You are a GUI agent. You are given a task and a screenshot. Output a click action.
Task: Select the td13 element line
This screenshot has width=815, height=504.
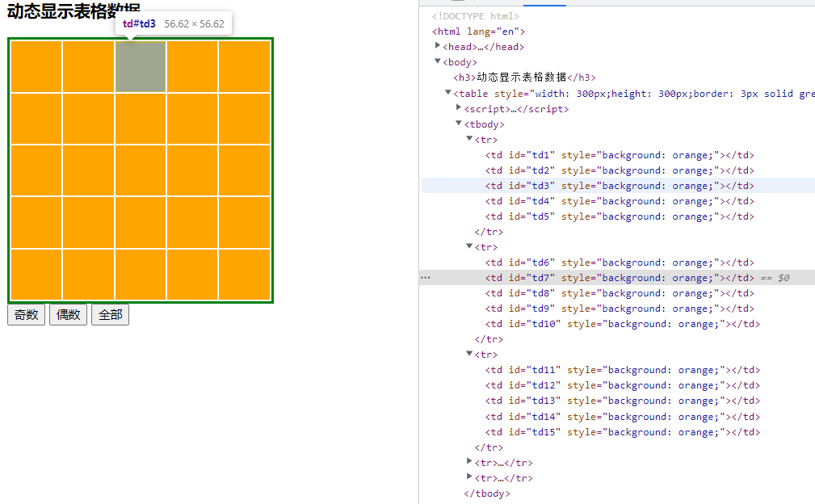623,401
